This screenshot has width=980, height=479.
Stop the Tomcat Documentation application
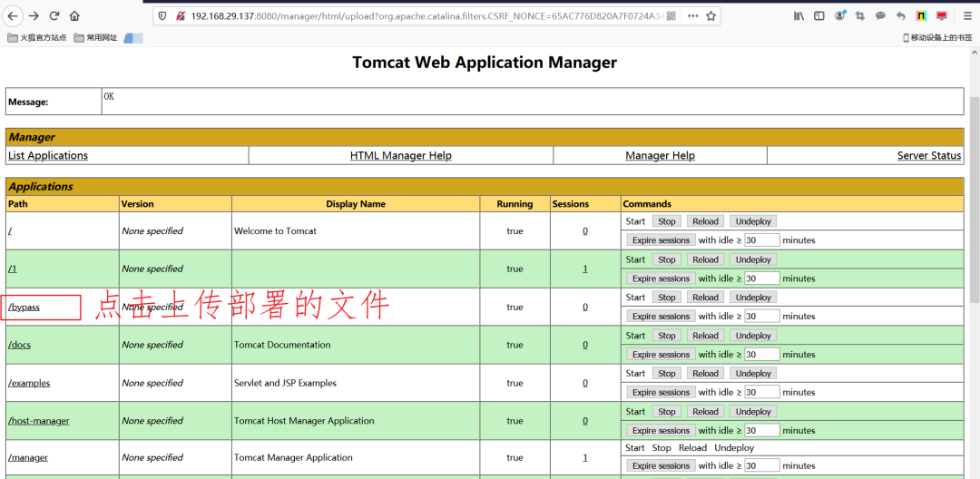[x=667, y=336]
